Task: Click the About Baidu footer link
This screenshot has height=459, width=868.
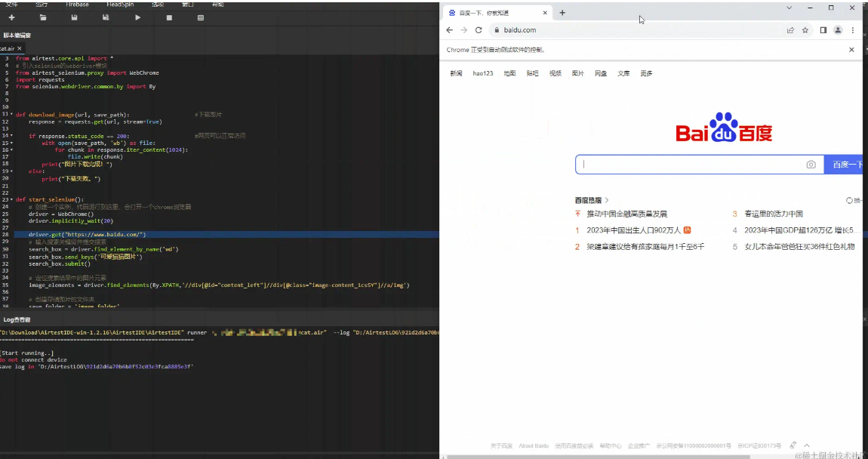Action: 534,445
